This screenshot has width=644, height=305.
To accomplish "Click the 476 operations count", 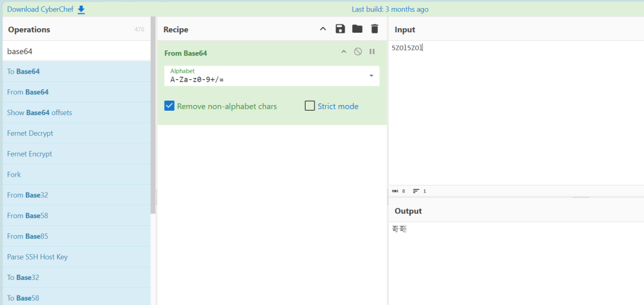I will coord(139,30).
